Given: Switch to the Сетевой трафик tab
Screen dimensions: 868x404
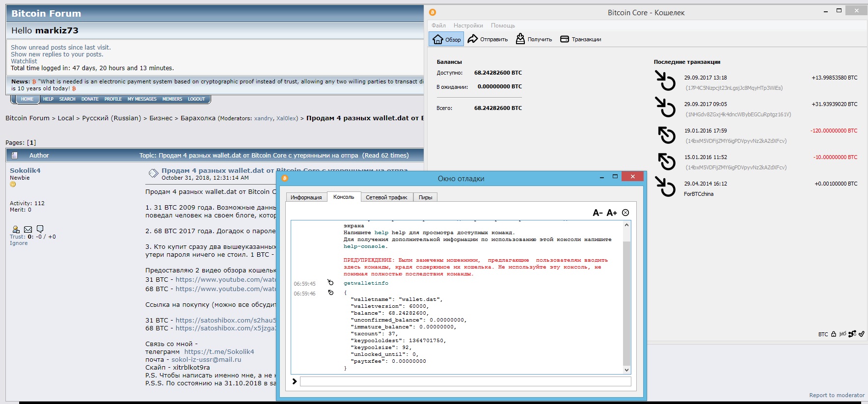Looking at the screenshot, I should [x=386, y=197].
